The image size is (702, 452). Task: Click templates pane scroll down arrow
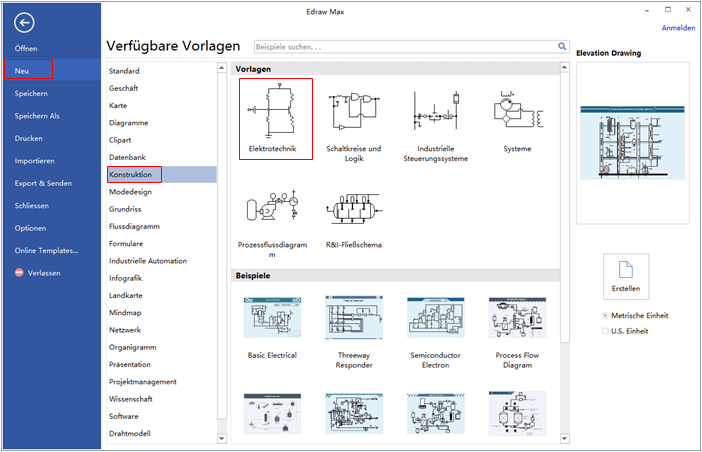coord(565,439)
